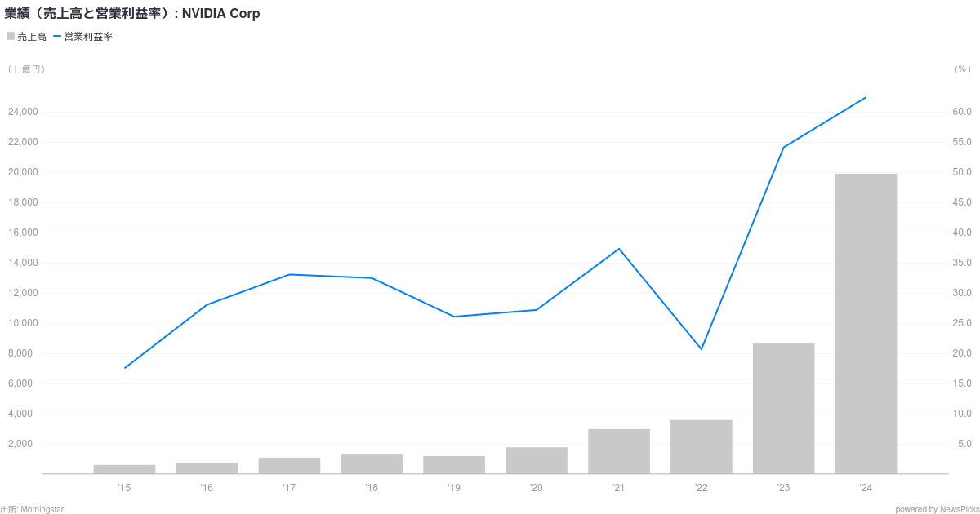980x514 pixels.
Task: Click the '19 x-axis label
Action: tap(453, 488)
